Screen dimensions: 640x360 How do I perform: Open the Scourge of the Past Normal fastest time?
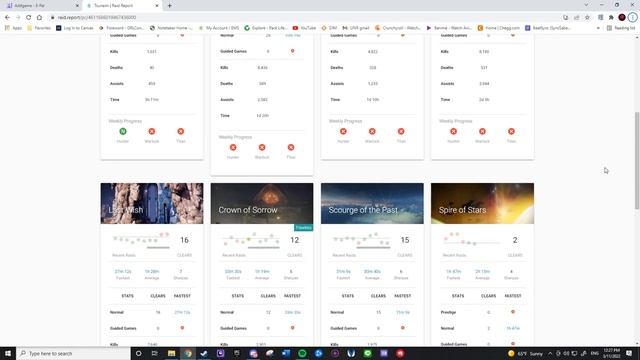click(x=402, y=312)
